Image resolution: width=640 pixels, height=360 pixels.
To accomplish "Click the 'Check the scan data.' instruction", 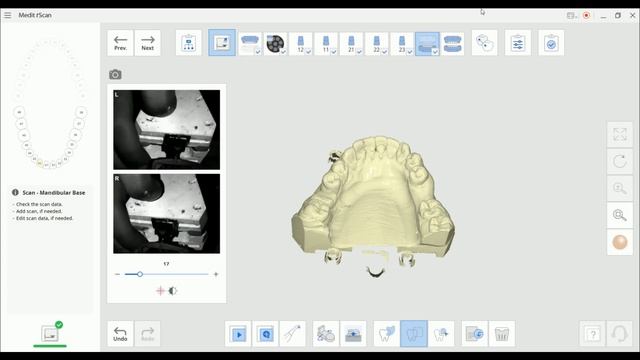I will 39,204.
